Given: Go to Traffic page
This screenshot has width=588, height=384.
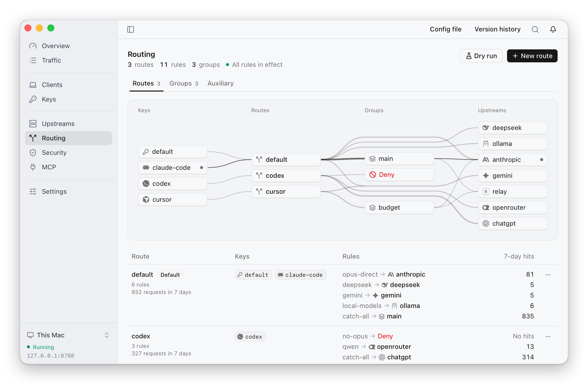Looking at the screenshot, I should [x=69, y=60].
